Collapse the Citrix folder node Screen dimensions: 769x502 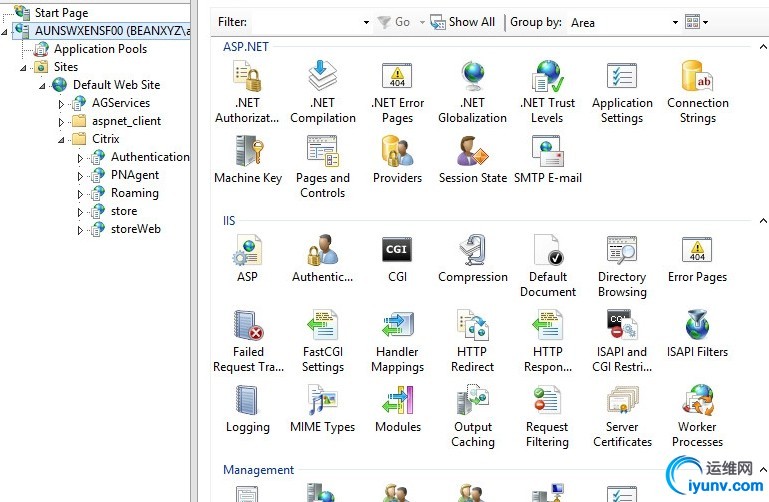click(61, 140)
